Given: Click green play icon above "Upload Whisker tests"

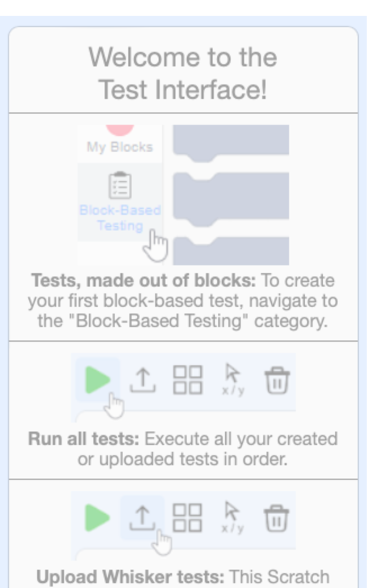Looking at the screenshot, I should [98, 518].
